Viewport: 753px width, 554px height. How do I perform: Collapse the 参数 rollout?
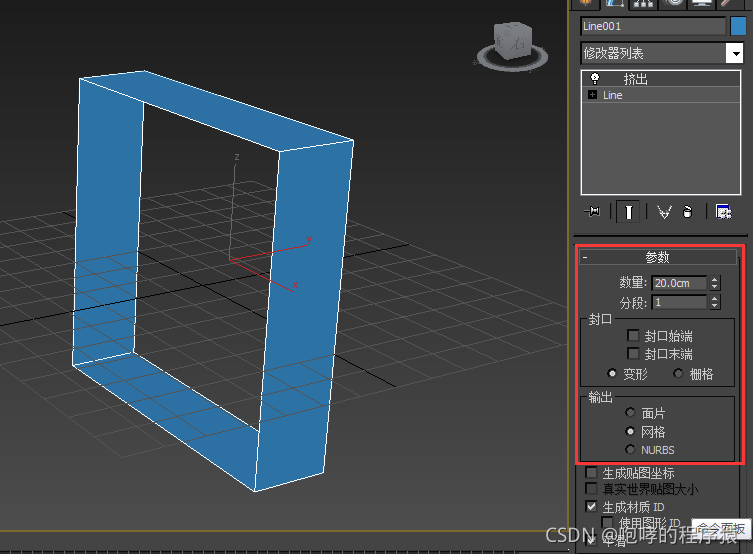586,258
